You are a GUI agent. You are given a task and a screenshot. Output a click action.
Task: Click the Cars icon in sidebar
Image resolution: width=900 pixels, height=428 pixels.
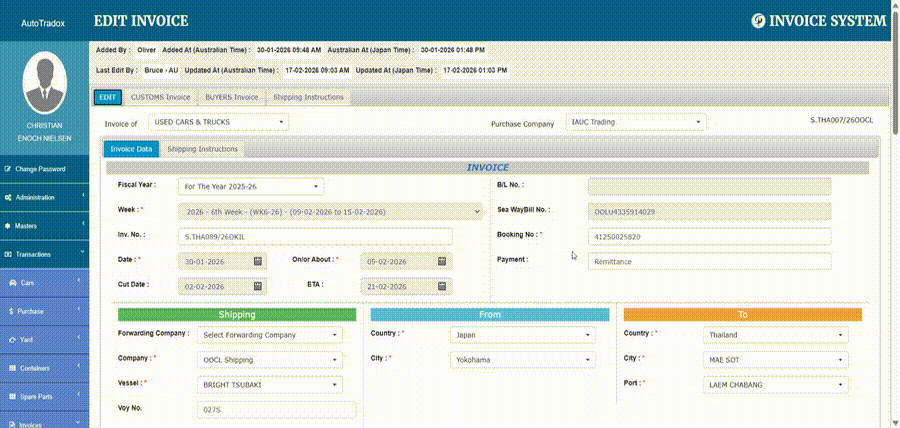12,283
